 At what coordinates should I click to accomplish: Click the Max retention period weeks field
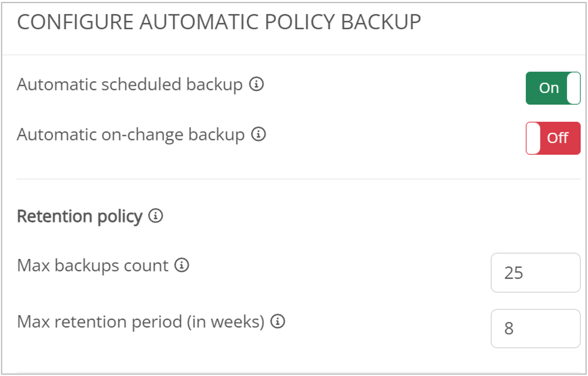535,328
